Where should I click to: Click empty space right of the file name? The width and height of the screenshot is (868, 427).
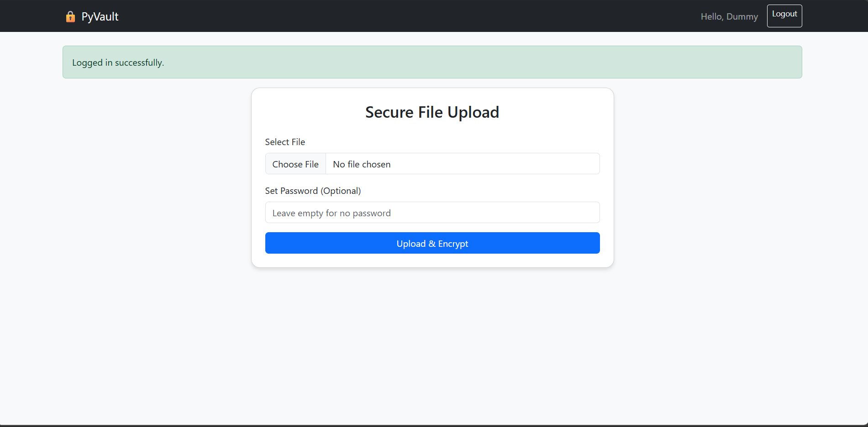pyautogui.click(x=502, y=164)
